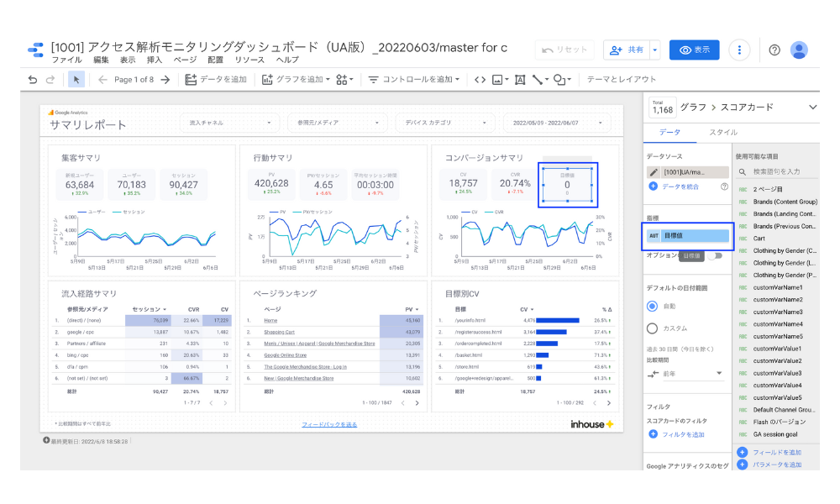Click the text box icon

tap(520, 79)
